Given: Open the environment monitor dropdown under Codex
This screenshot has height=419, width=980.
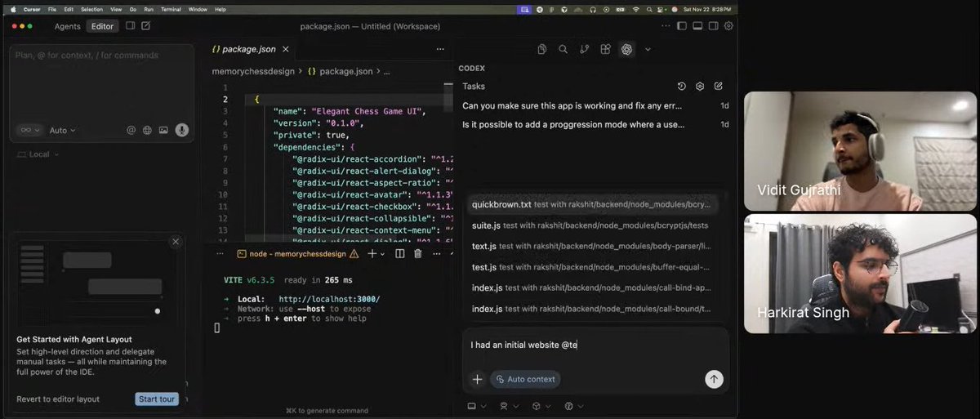Looking at the screenshot, I should pyautogui.click(x=476, y=406).
